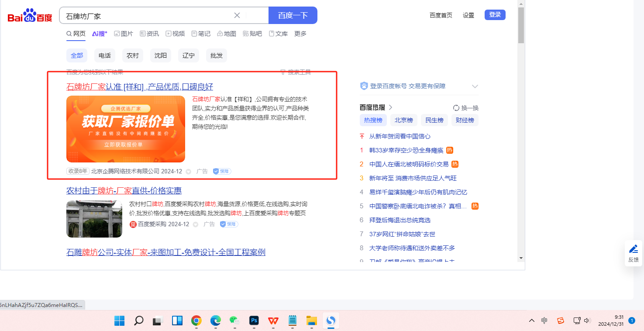Click the 反馈 feedback button
The height and width of the screenshot is (331, 644).
coord(633,253)
